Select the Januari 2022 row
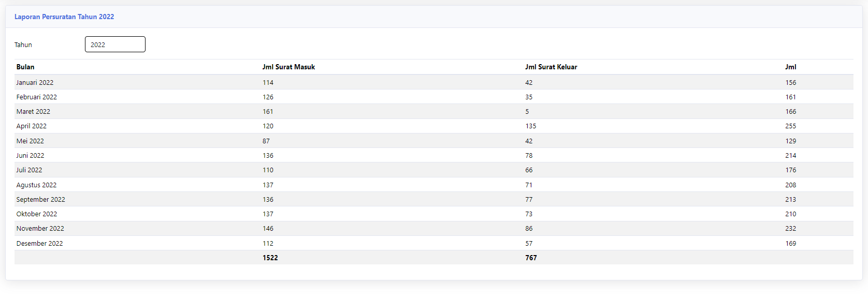Image resolution: width=868 pixels, height=298 pixels. (x=434, y=82)
